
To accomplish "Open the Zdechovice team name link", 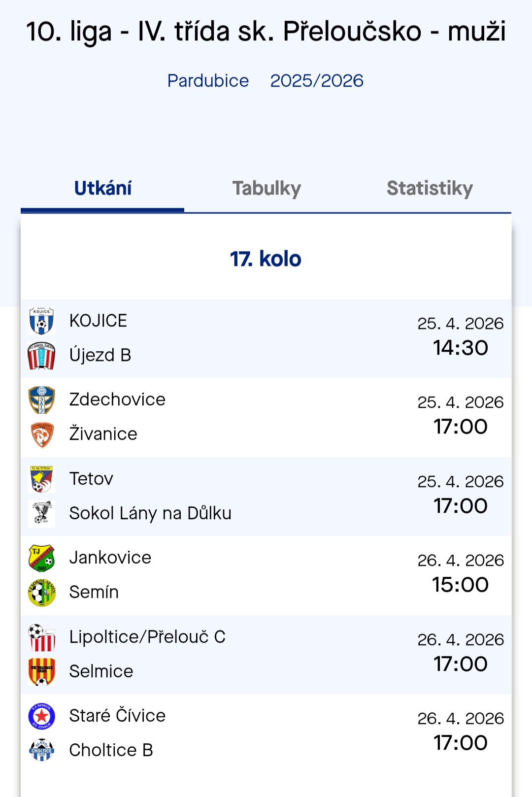I will point(117,399).
